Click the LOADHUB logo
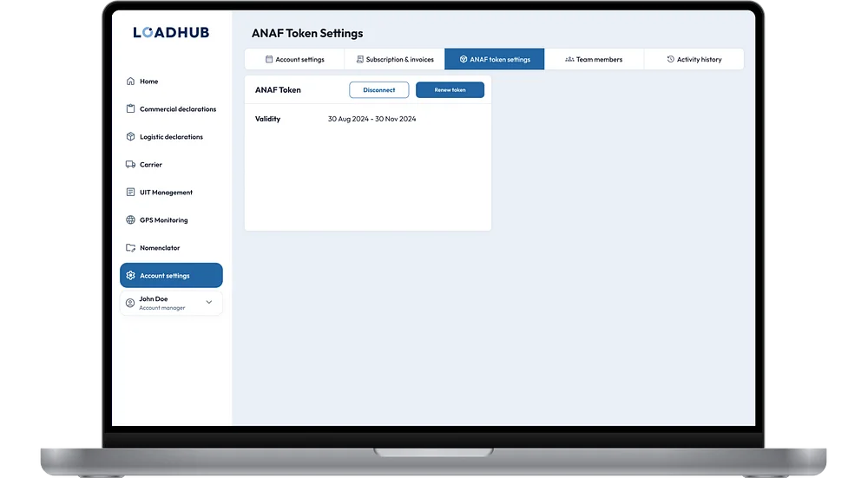This screenshot has height=478, width=868. click(171, 33)
